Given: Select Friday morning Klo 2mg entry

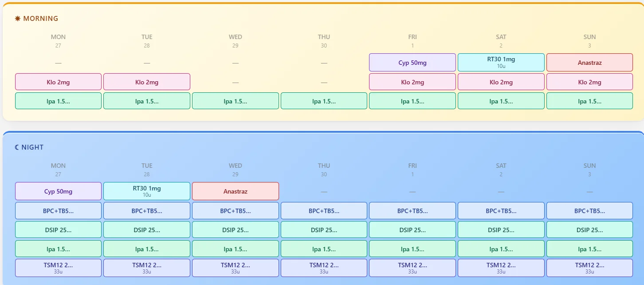Looking at the screenshot, I should [x=412, y=82].
